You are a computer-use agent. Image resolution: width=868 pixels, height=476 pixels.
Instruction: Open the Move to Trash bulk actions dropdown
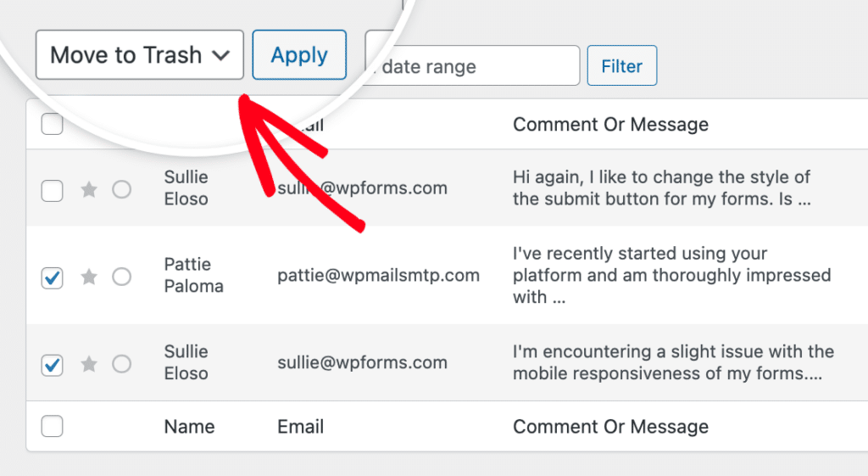coord(140,55)
